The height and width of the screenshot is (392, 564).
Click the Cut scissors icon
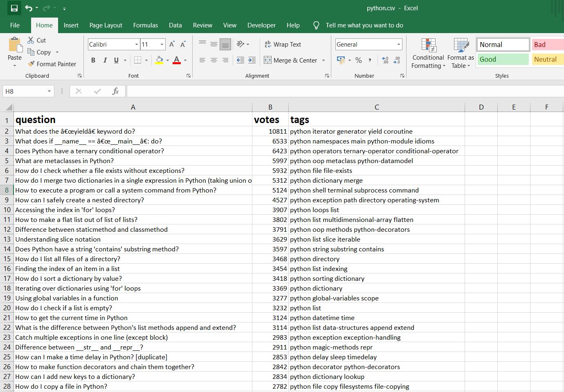(31, 40)
